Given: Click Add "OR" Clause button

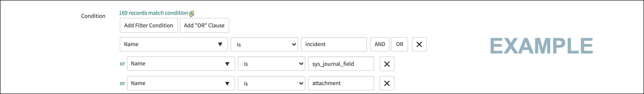Looking at the screenshot, I should click(x=204, y=25).
